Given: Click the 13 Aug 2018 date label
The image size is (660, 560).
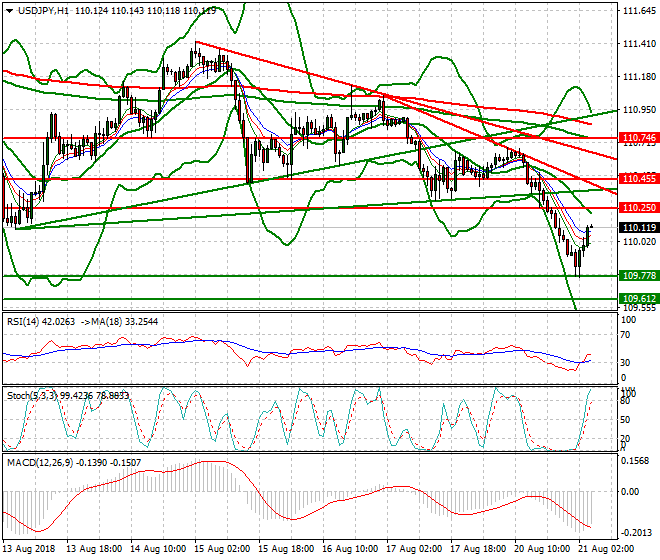Looking at the screenshot, I should (29, 549).
